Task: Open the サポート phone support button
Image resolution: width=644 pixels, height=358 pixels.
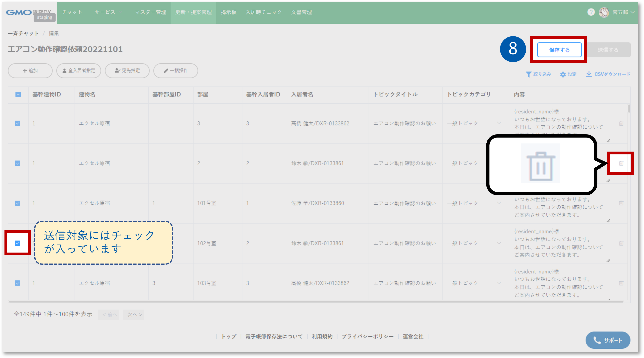Action: (608, 340)
